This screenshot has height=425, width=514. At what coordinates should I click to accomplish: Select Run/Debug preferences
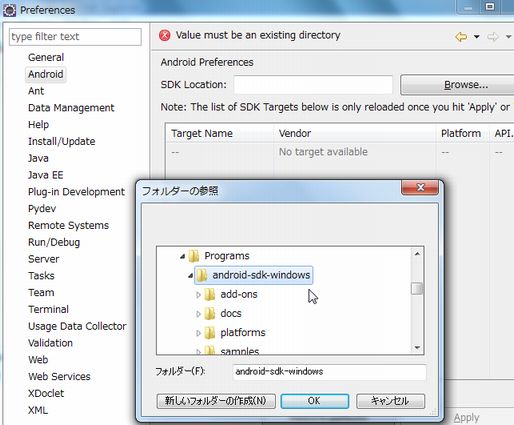coord(54,242)
